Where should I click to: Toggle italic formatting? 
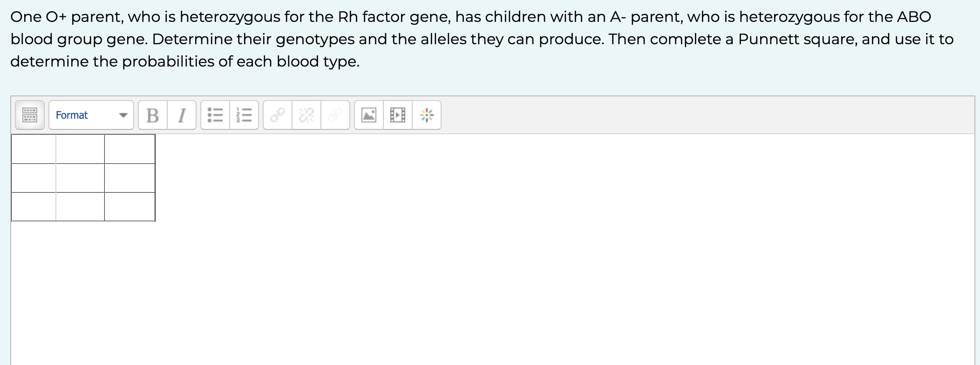point(182,115)
